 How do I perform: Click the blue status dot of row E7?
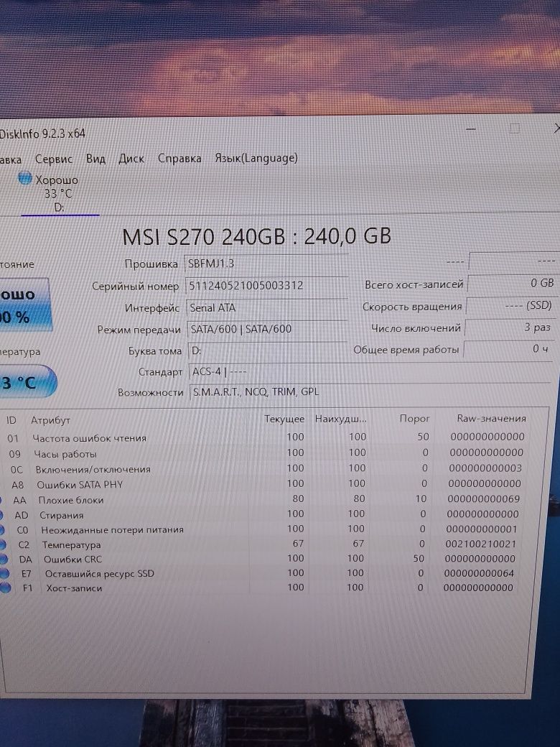pyautogui.click(x=5, y=574)
